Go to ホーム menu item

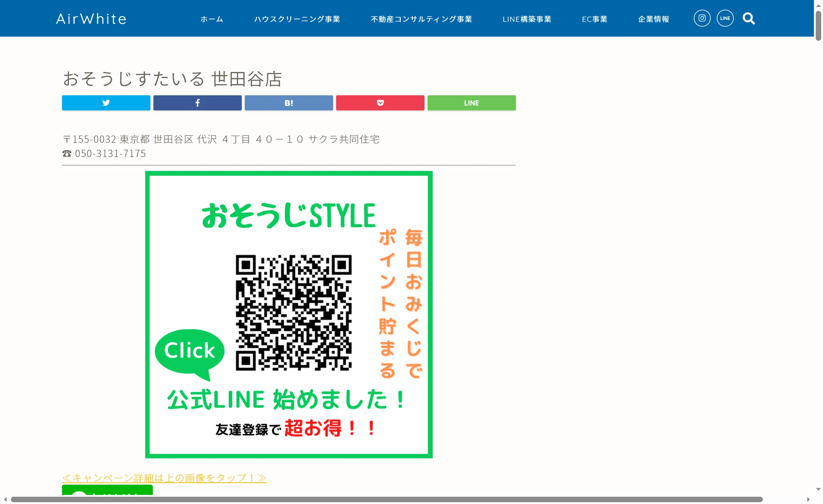212,19
